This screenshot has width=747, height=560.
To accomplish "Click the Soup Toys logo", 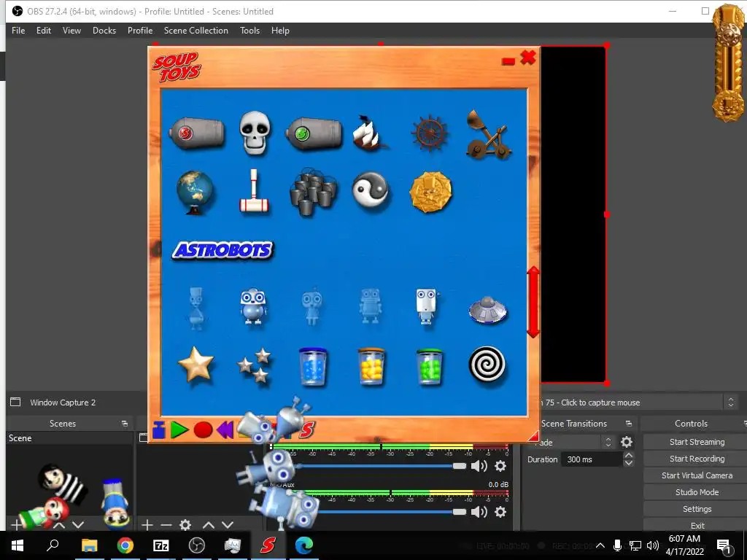I will [177, 67].
